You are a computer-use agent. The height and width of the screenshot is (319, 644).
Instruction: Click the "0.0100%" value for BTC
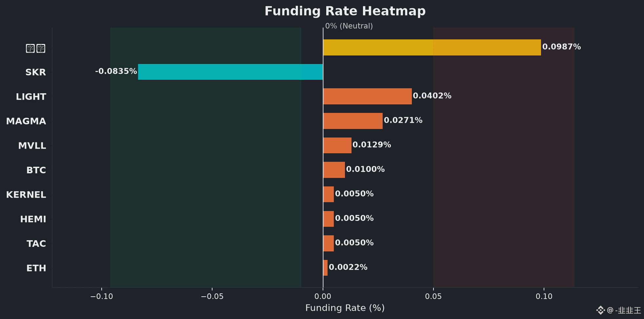pyautogui.click(x=365, y=169)
